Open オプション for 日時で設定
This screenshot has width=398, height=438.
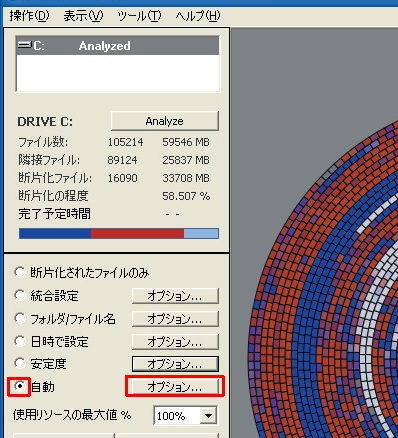click(x=175, y=342)
